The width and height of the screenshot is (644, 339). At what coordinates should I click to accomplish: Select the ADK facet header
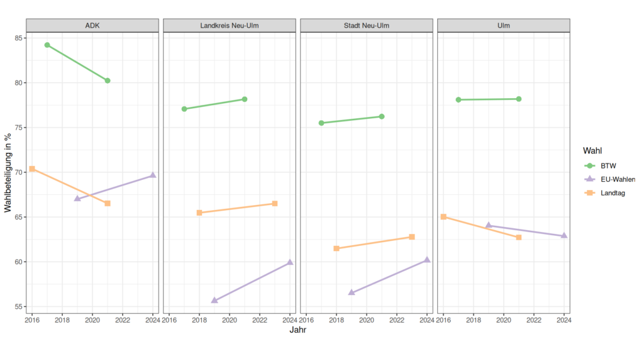[x=92, y=25]
